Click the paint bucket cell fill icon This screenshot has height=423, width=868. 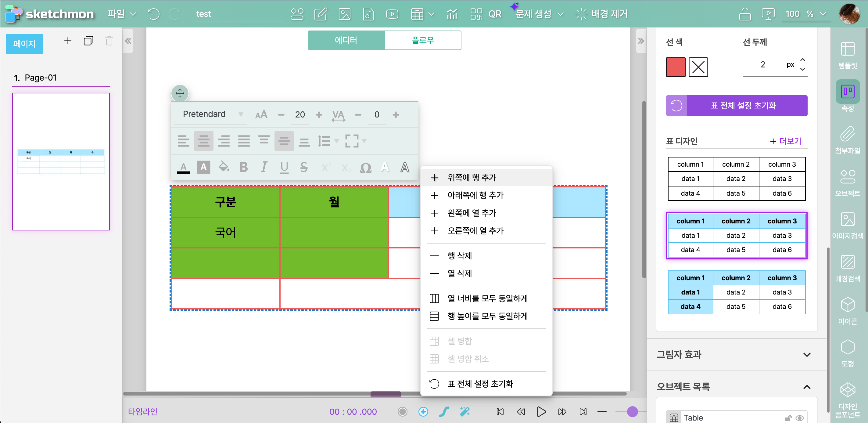tap(224, 167)
